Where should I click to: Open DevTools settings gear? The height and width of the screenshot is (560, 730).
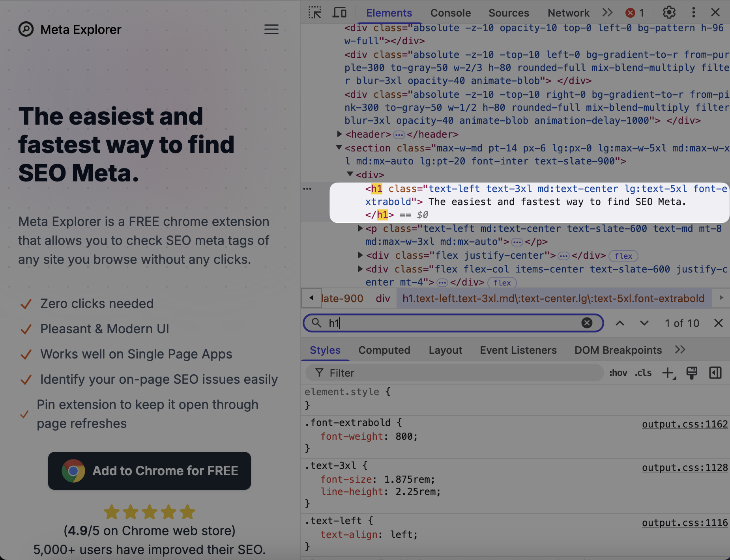tap(669, 13)
